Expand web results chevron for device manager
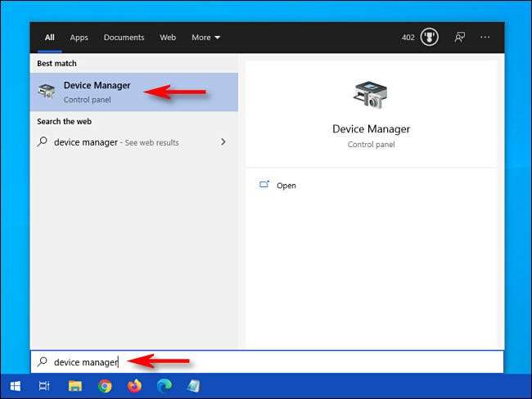The image size is (532, 399). coord(223,142)
